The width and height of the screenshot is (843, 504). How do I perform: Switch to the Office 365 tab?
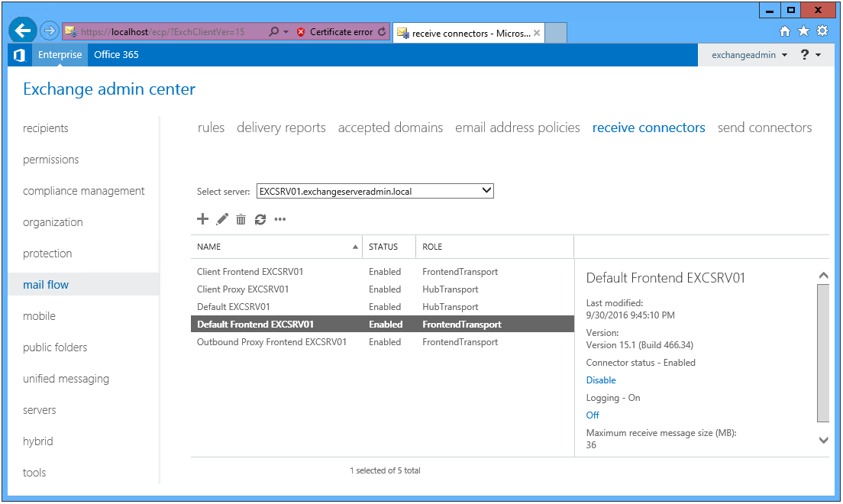(116, 55)
